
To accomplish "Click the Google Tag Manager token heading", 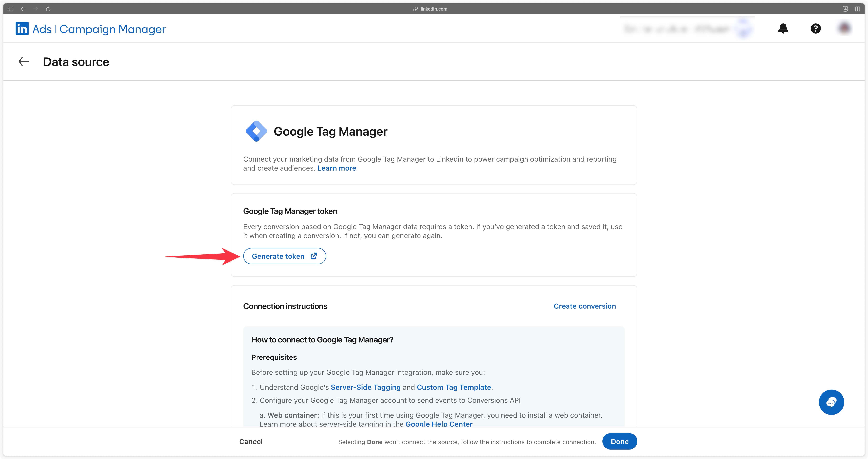I will [x=290, y=211].
